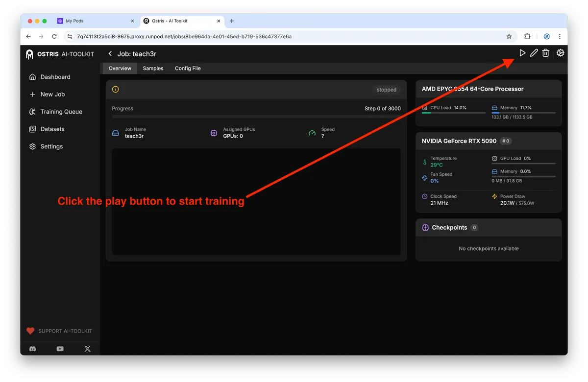Go back using arrow beside Job: teach3r

110,54
